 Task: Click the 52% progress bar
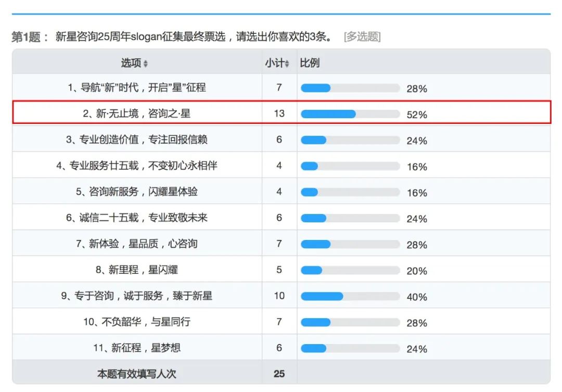(350, 114)
